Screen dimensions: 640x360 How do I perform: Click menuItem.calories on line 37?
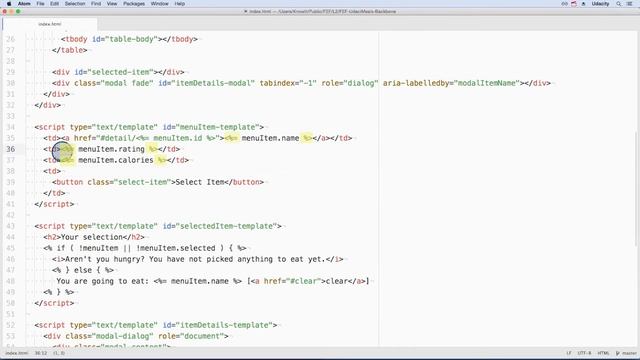[116, 160]
